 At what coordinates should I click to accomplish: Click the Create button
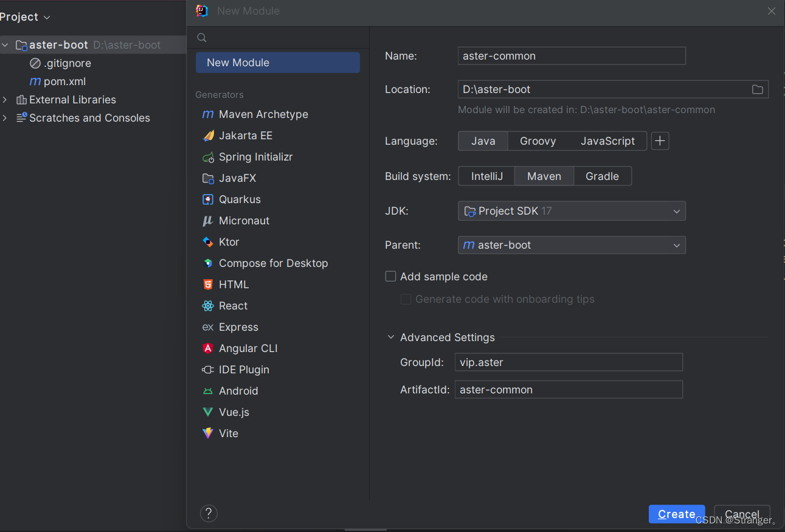677,514
